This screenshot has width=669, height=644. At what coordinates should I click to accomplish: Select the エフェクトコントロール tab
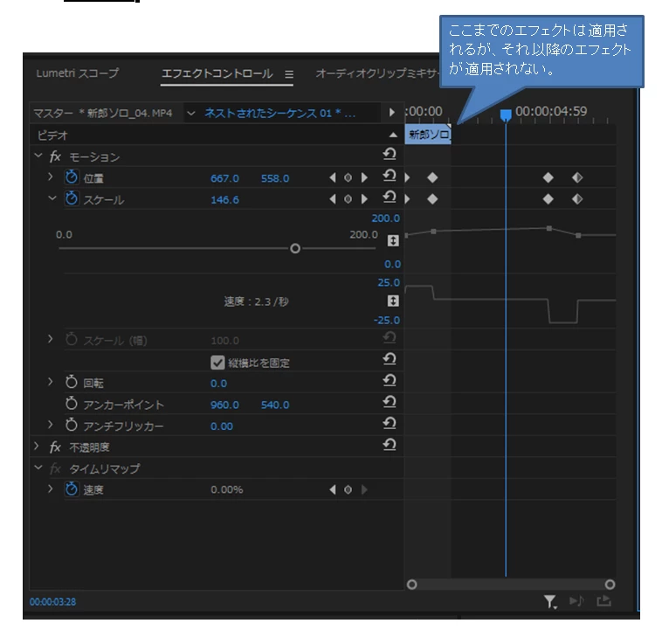coord(217,73)
